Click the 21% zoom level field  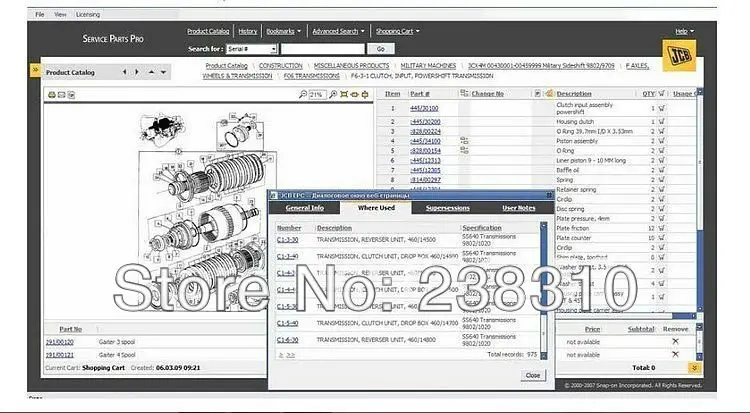click(317, 95)
